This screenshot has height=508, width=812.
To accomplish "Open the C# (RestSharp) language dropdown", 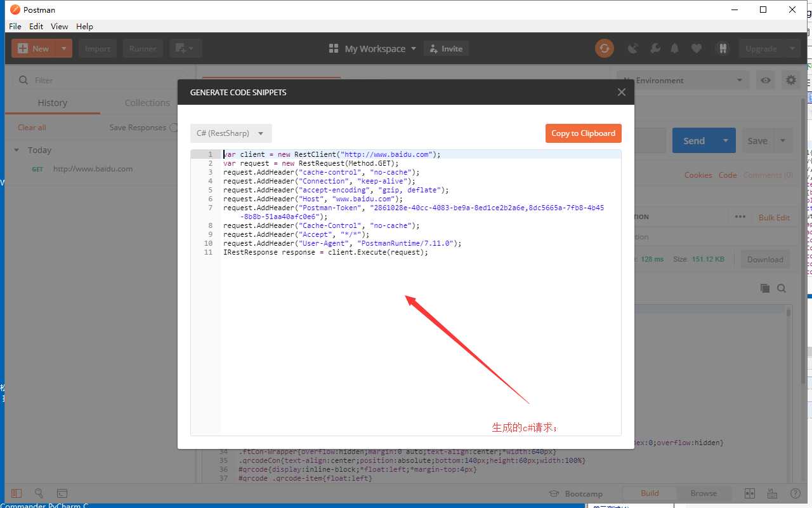I will pyautogui.click(x=231, y=133).
